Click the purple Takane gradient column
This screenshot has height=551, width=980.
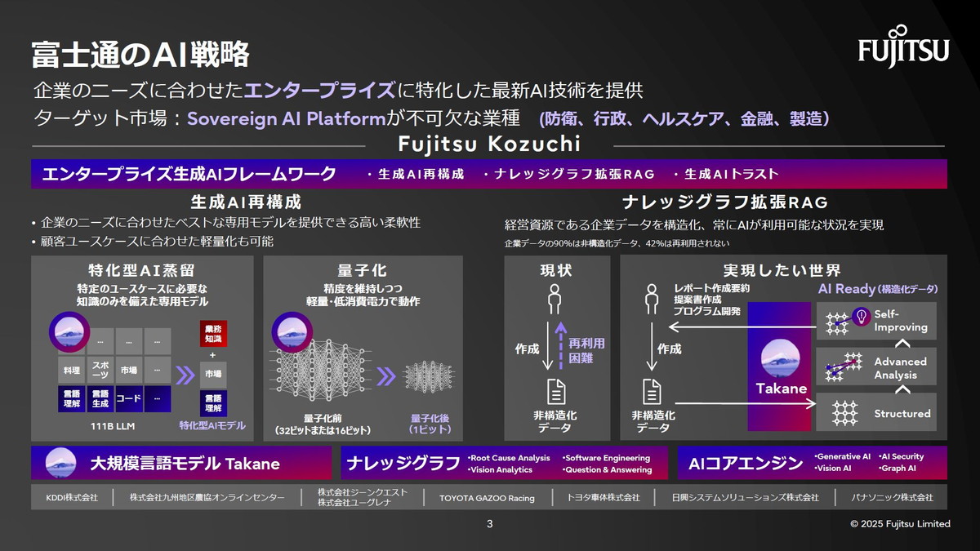(x=781, y=367)
